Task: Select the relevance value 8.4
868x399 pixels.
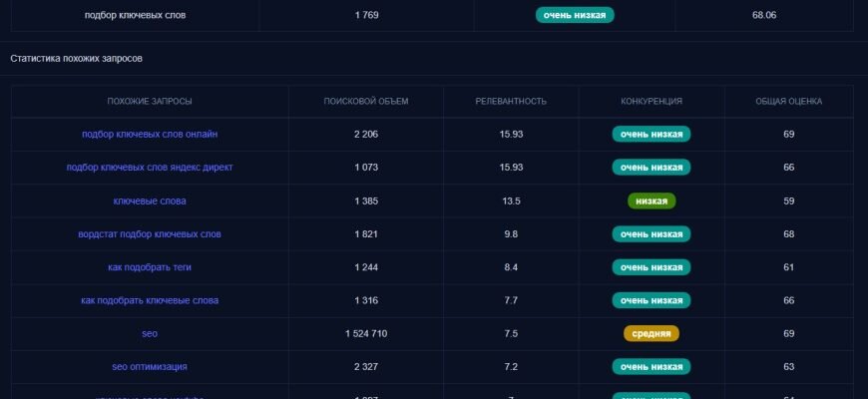Action: tap(511, 267)
